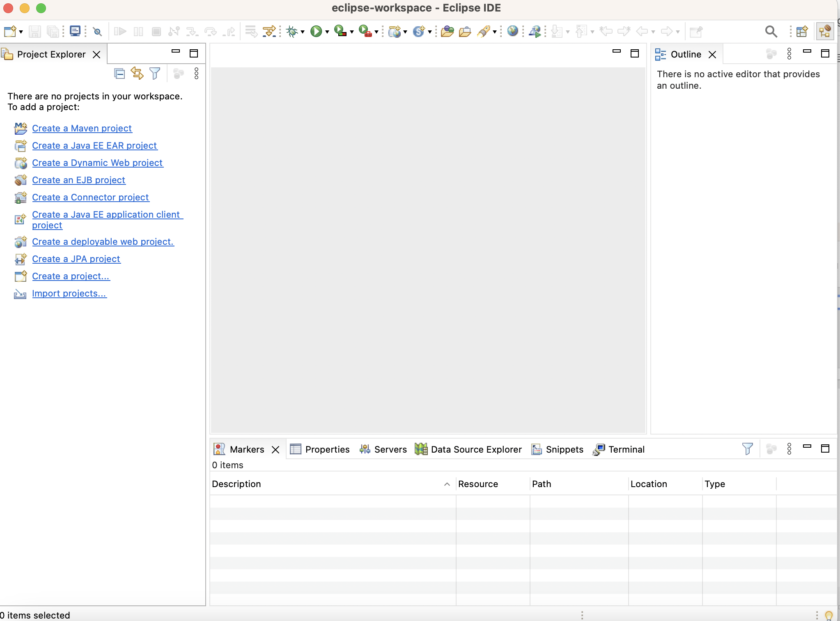The width and height of the screenshot is (840, 621).
Task: Click the New wizard toolbar icon
Action: click(x=9, y=31)
